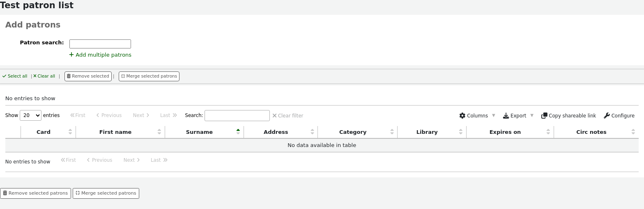Click Copy shareable link icon
Image resolution: width=644 pixels, height=209 pixels.
tap(544, 116)
